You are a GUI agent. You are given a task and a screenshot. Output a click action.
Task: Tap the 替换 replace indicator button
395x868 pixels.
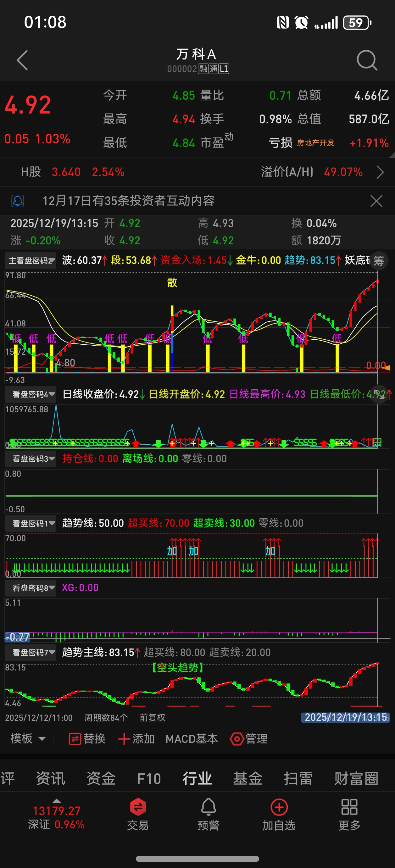click(87, 739)
